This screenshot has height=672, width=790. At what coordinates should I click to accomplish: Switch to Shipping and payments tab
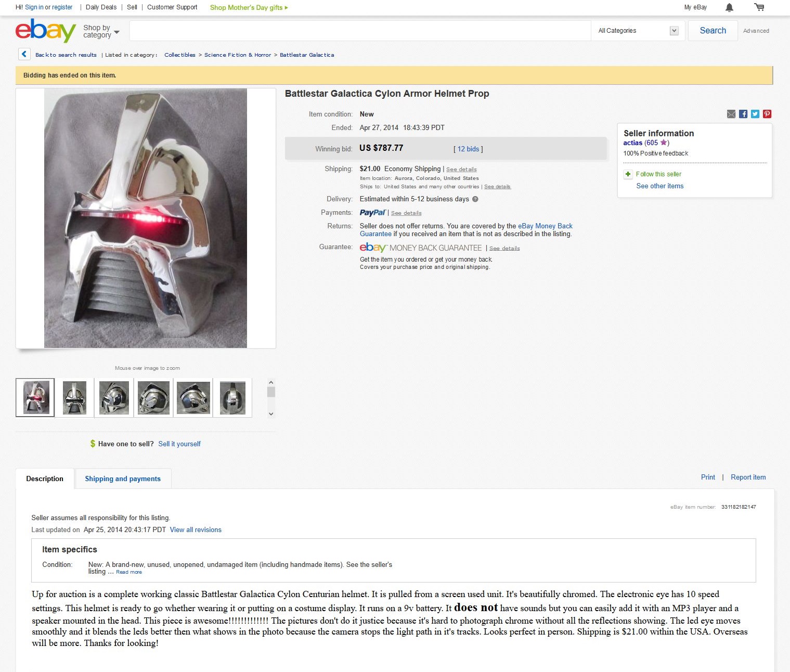(x=123, y=479)
